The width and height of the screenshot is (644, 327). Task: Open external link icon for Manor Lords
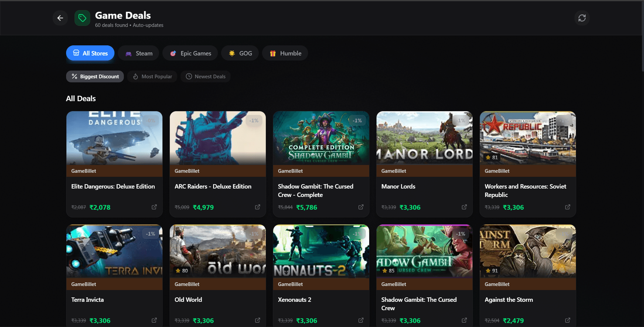[464, 207]
